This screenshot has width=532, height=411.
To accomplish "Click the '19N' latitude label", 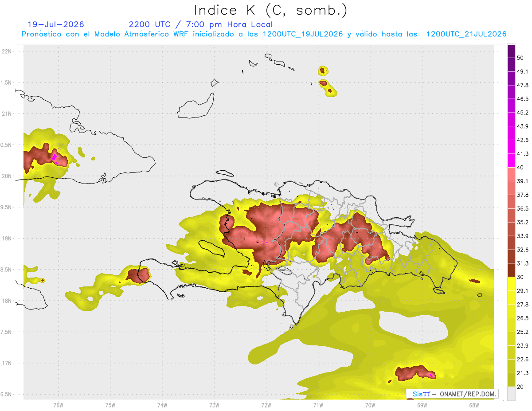I will [8, 239].
